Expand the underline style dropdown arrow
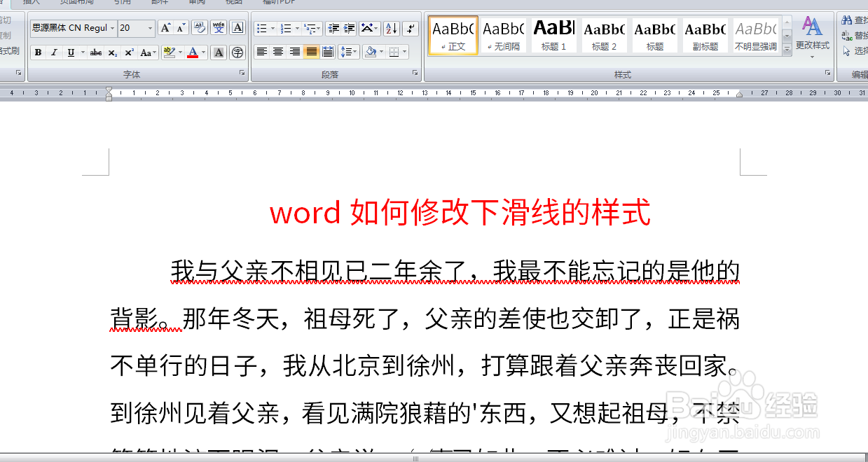Screen dimensions: 868x462 tap(82, 52)
